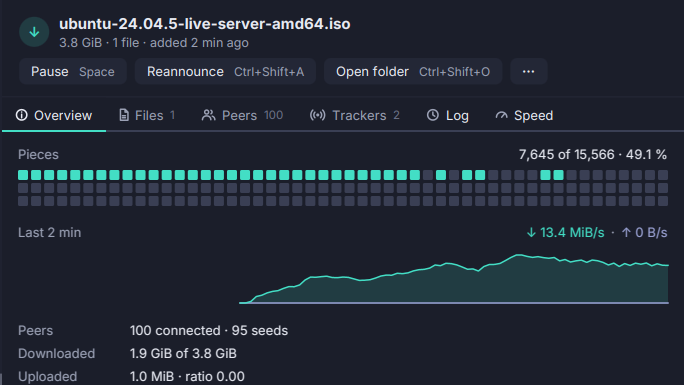Reannounce to trackers
This screenshot has width=684, height=385.
click(225, 72)
